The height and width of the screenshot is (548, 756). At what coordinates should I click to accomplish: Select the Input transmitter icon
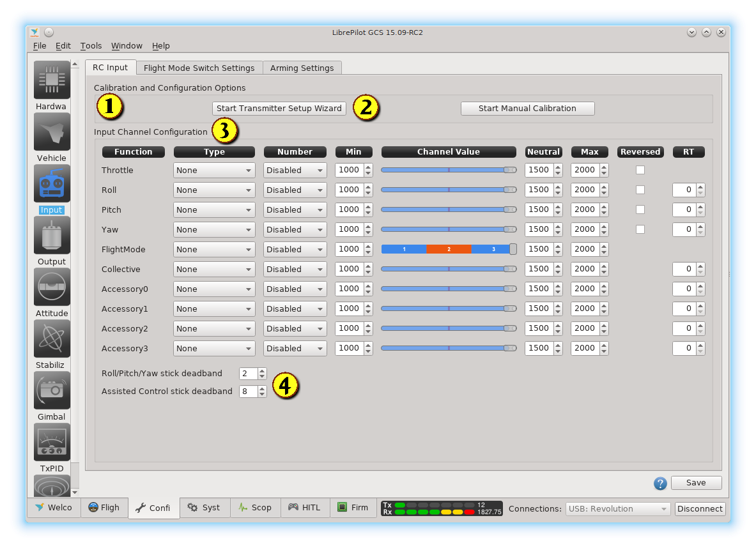[52, 184]
